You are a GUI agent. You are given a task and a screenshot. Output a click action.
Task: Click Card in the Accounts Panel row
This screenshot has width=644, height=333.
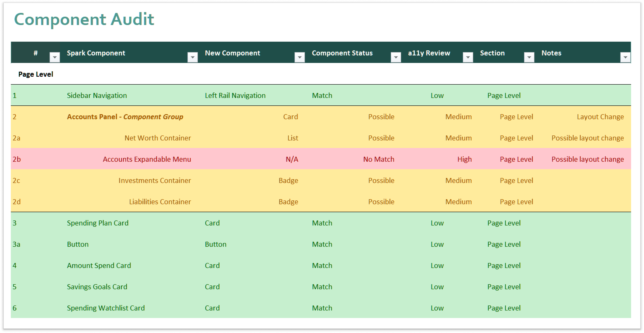click(x=291, y=117)
